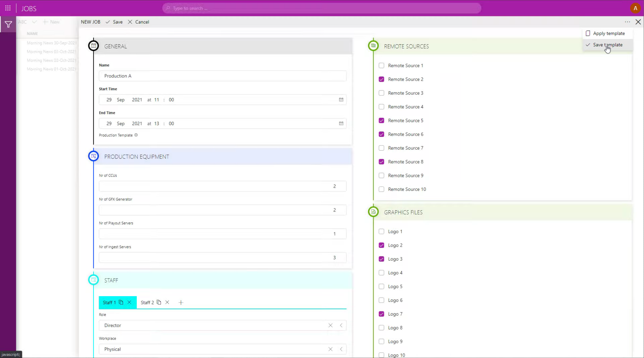Check Remote Source 10

click(x=381, y=189)
